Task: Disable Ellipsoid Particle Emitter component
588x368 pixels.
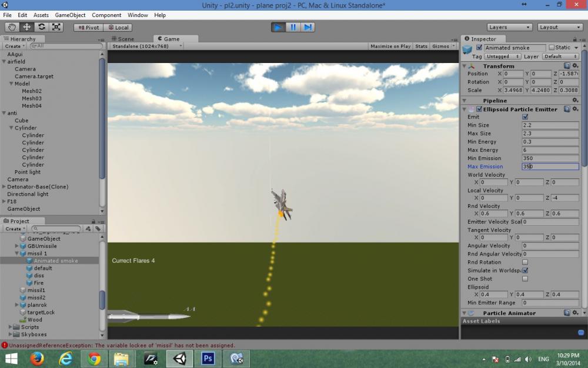Action: (x=479, y=110)
